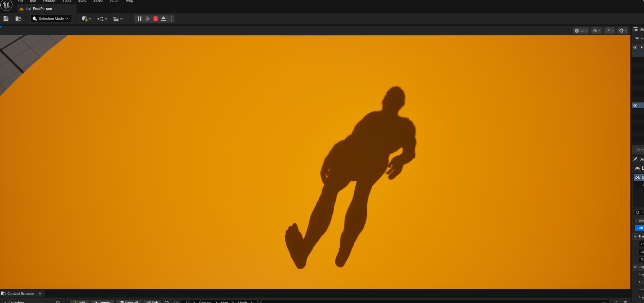The height and width of the screenshot is (303, 644).
Task: Advance one frame with the step button
Action: pyautogui.click(x=148, y=19)
